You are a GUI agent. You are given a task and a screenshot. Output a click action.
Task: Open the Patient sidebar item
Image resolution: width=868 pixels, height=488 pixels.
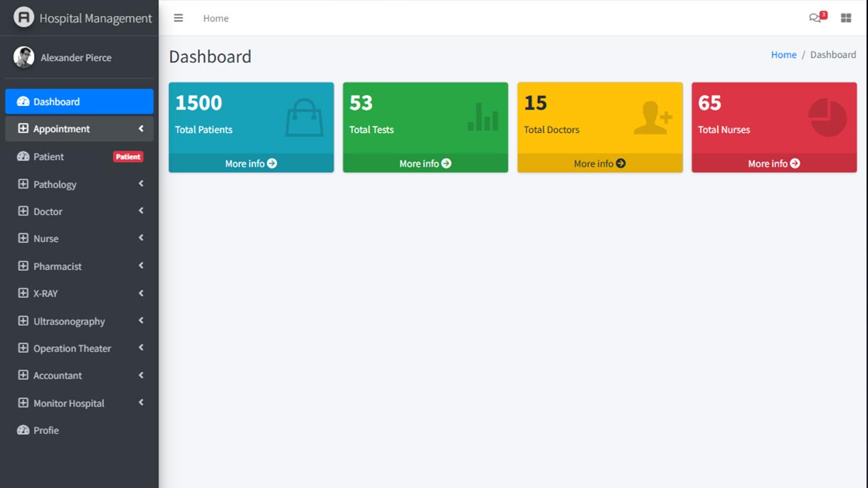(48, 157)
